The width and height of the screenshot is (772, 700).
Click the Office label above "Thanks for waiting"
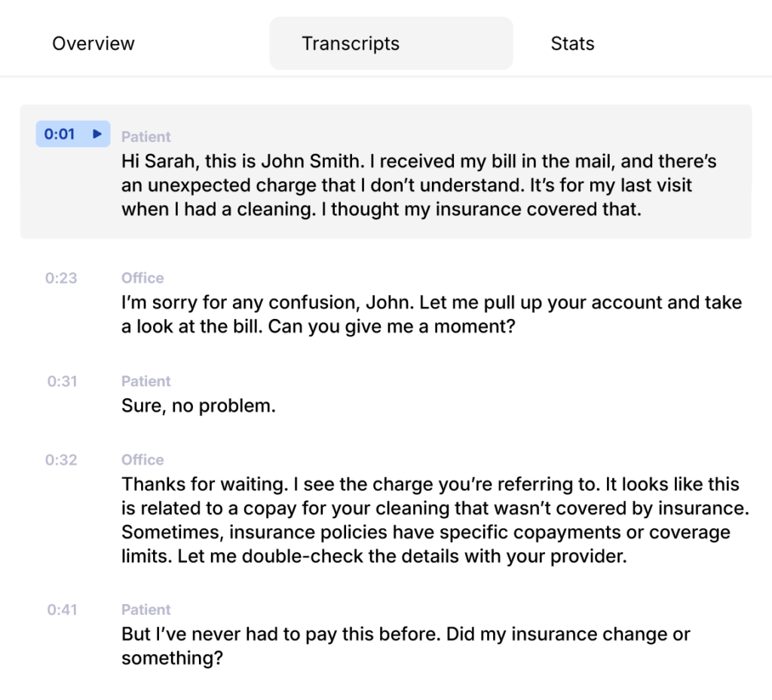click(142, 460)
